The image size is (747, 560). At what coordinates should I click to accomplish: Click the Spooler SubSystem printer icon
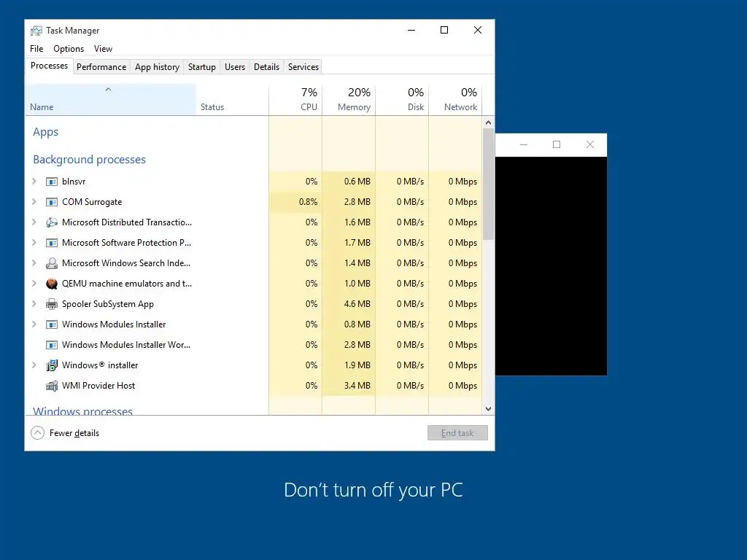[52, 304]
